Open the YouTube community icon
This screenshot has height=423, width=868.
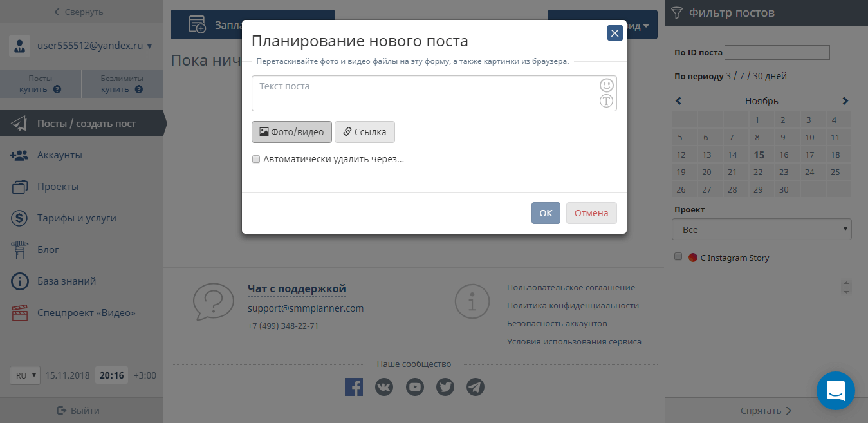click(x=415, y=387)
